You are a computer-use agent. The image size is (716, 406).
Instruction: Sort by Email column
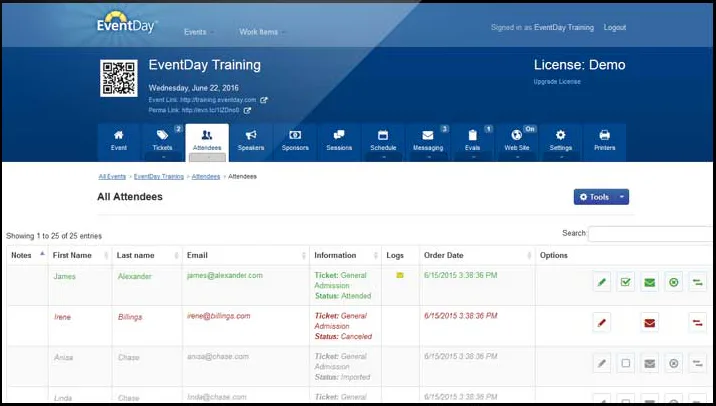[246, 255]
